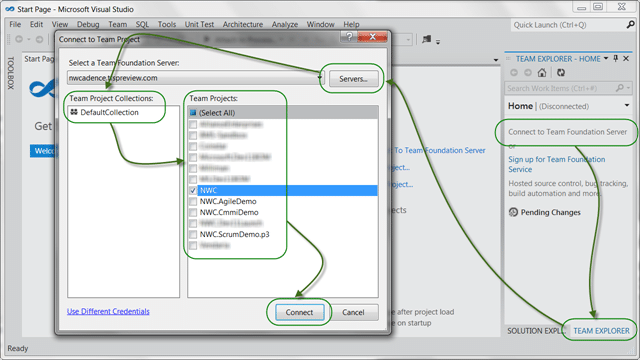Switch to the Team Explorer tab
Viewport: 640px width, 360px height.
click(601, 331)
